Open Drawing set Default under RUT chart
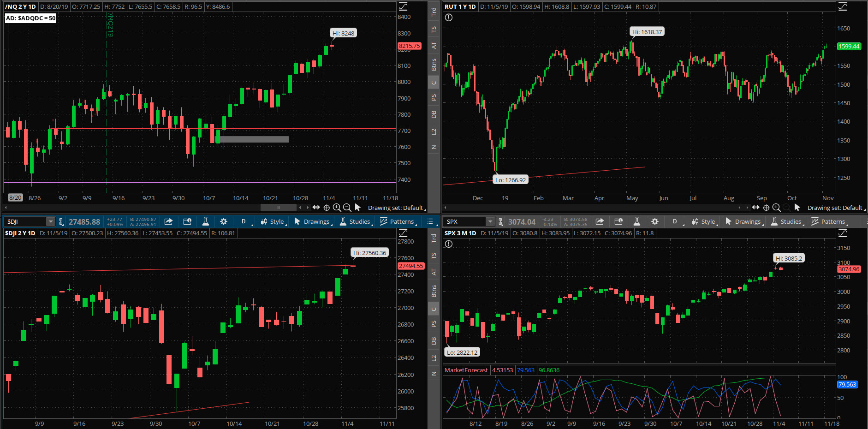Image resolution: width=868 pixels, height=429 pixels. coord(836,208)
